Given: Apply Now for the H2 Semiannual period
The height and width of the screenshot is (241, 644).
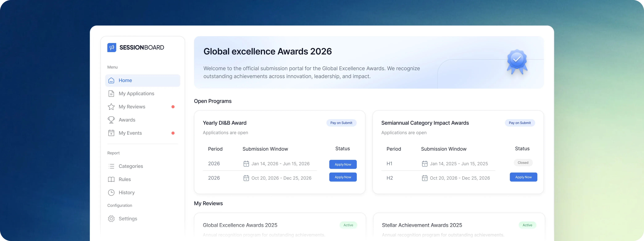Looking at the screenshot, I should tap(523, 177).
